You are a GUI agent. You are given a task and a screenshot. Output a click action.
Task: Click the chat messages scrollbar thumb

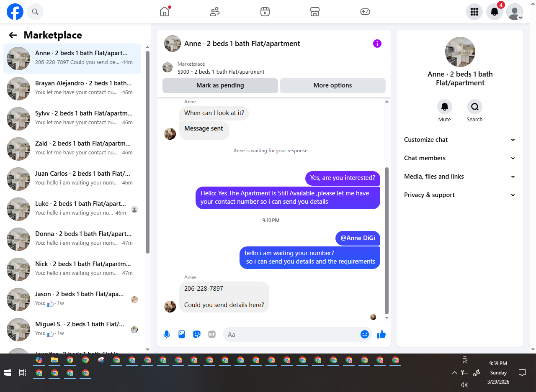(387, 241)
